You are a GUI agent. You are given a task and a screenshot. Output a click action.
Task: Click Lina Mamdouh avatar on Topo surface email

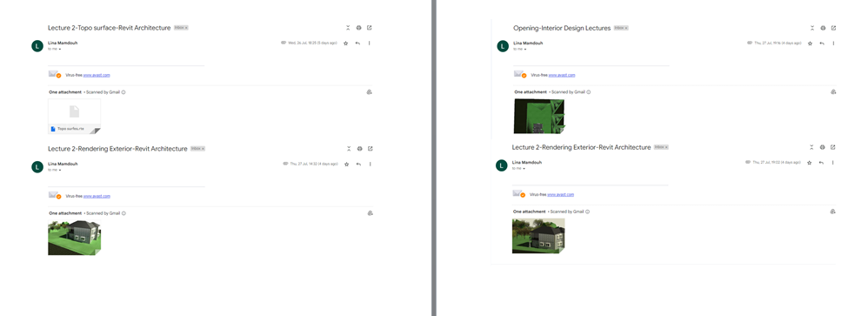pos(37,46)
